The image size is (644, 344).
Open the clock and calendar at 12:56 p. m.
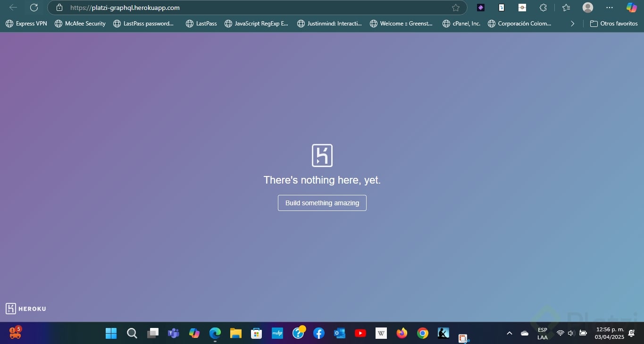coord(610,333)
